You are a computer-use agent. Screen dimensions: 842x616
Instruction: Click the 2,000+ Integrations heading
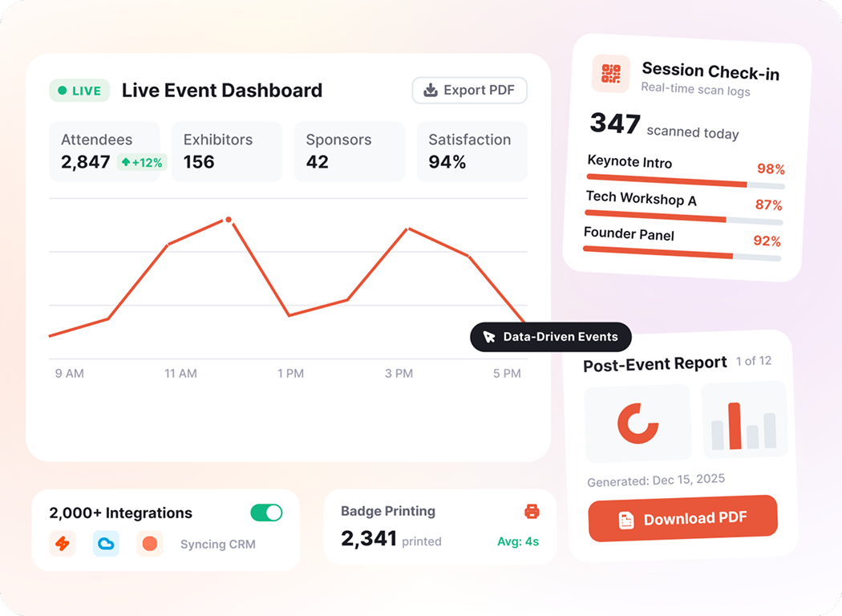tap(121, 513)
